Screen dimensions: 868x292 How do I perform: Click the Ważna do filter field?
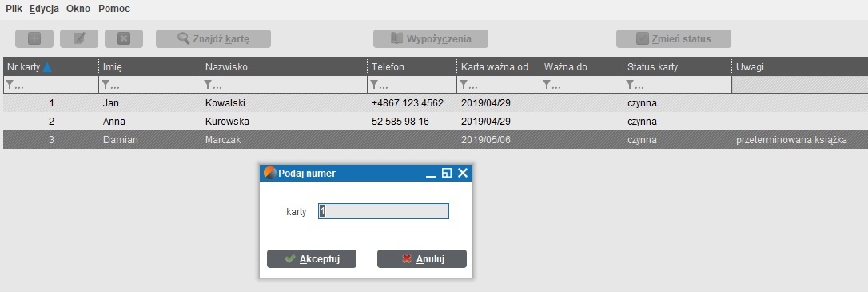tap(581, 85)
